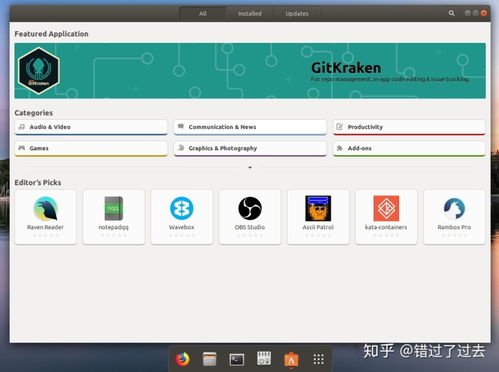Open the Add-ons category
Screen dimensions: 499x372
(409, 148)
